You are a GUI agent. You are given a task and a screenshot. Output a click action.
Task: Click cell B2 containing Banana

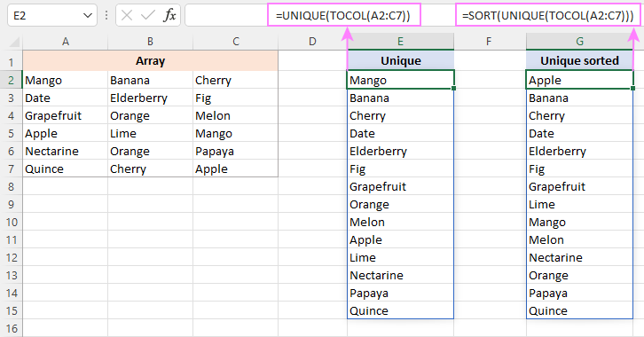(150, 80)
